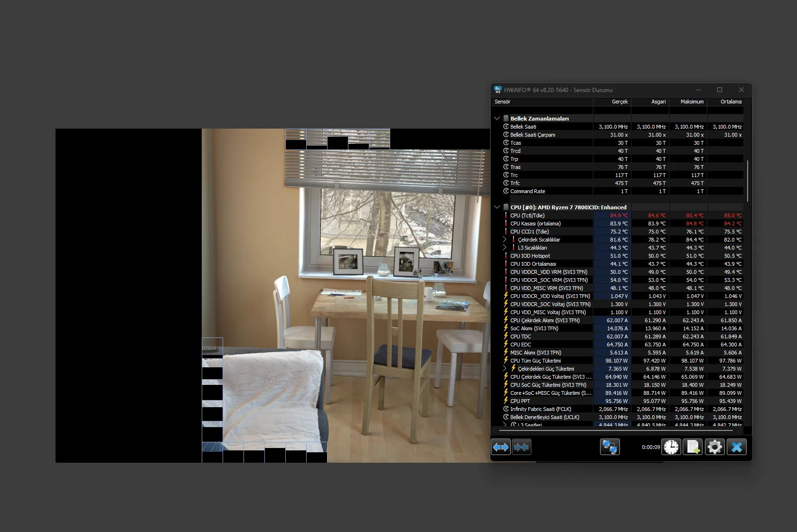
Task: Click the clock icon beside Bellek Saati
Action: [x=506, y=127]
